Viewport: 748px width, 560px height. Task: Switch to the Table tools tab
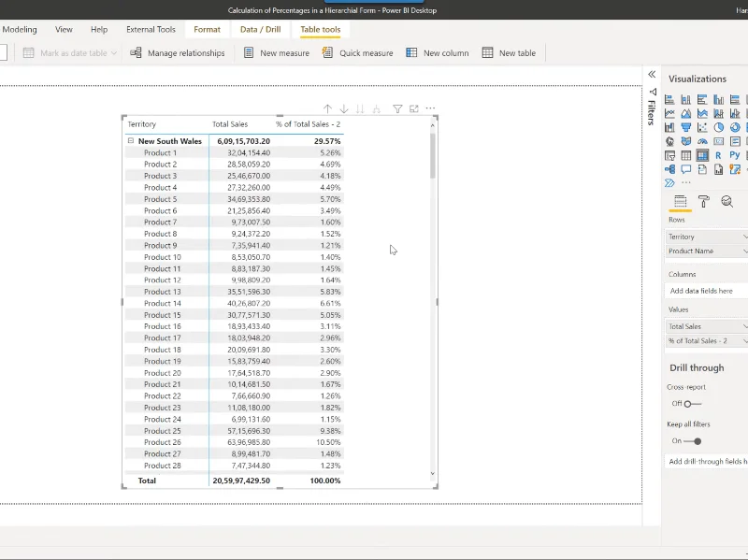(x=321, y=29)
